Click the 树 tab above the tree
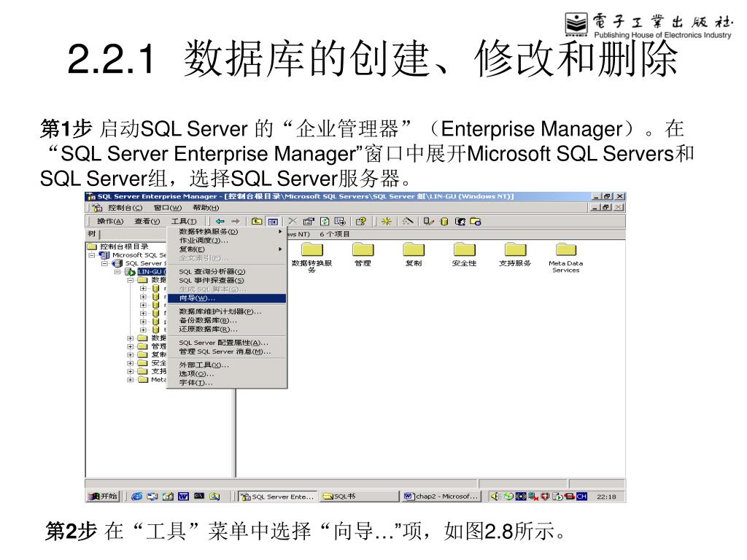Screen dimensions: 747x560 (x=92, y=234)
